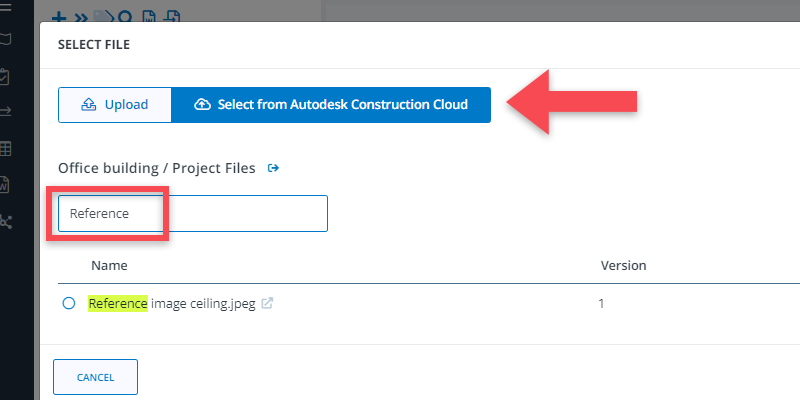The image size is (800, 400).
Task: Choose Select from Autodesk Construction Cloud tab
Action: click(x=331, y=105)
